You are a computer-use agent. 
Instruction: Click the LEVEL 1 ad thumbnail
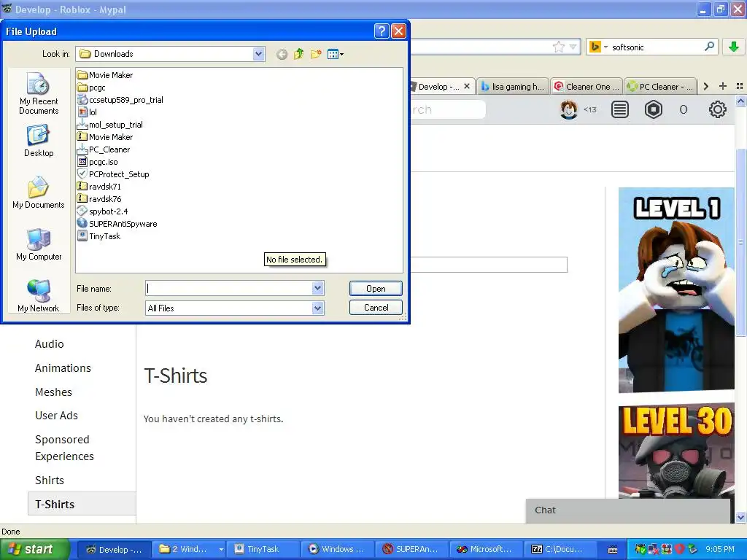[676, 290]
